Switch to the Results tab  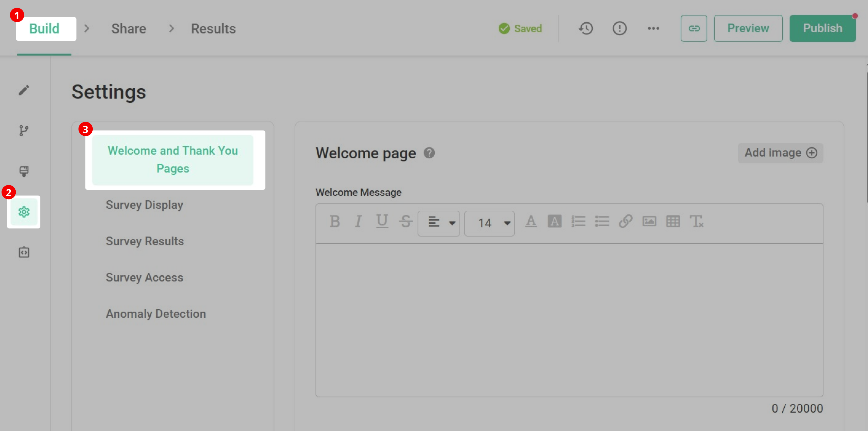(213, 28)
